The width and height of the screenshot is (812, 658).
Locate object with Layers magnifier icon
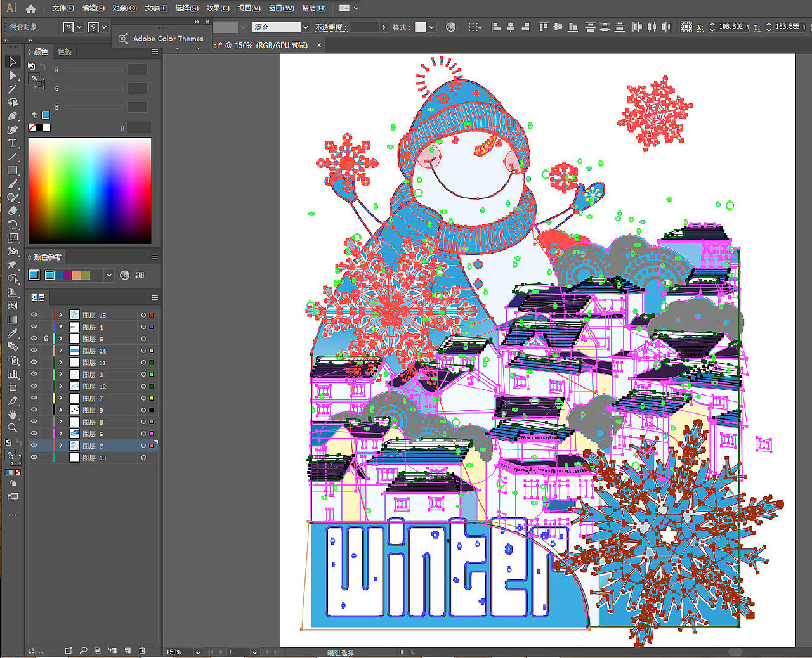[83, 650]
